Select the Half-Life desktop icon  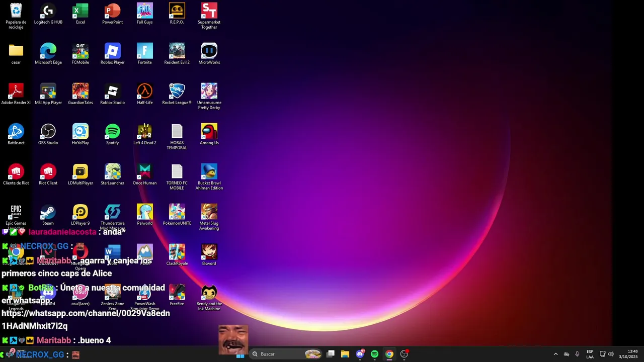pos(145,95)
